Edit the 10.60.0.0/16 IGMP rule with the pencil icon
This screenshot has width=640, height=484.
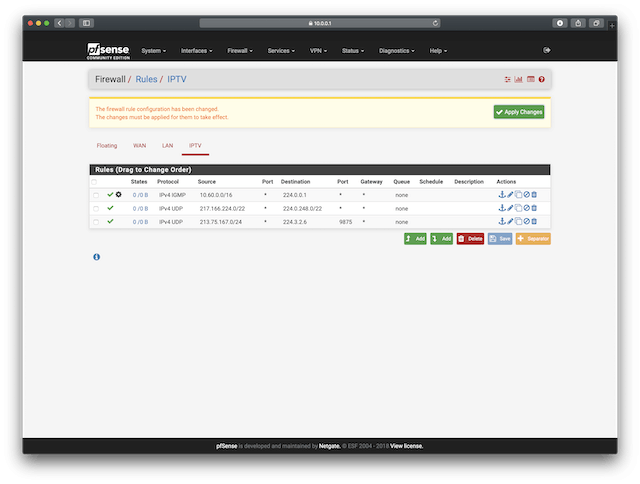click(510, 195)
